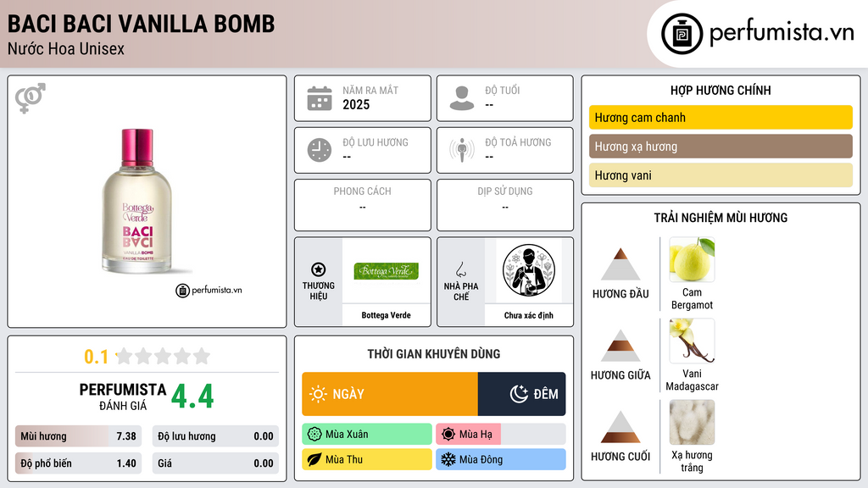
Task: Click the middle notes pyramid icon (Hương giữa)
Action: tap(620, 346)
